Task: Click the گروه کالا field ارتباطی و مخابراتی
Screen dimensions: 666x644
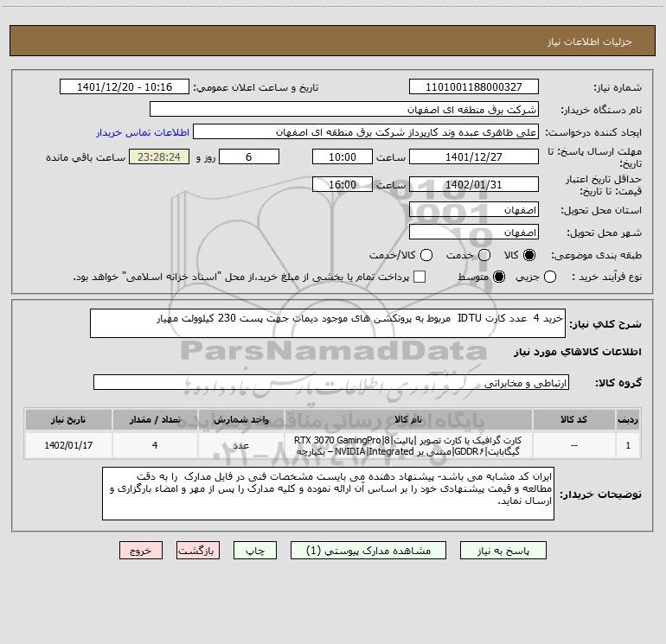Action: tap(331, 382)
